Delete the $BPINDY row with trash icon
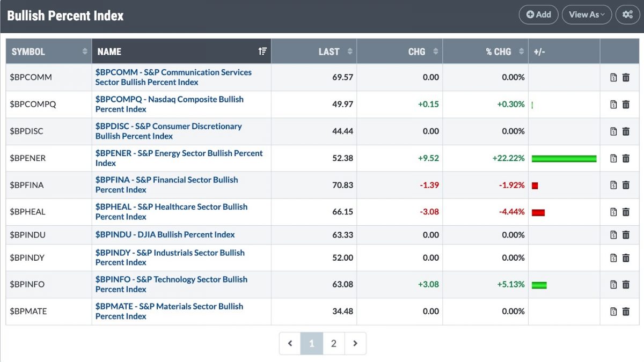The width and height of the screenshot is (644, 362). pyautogui.click(x=626, y=258)
